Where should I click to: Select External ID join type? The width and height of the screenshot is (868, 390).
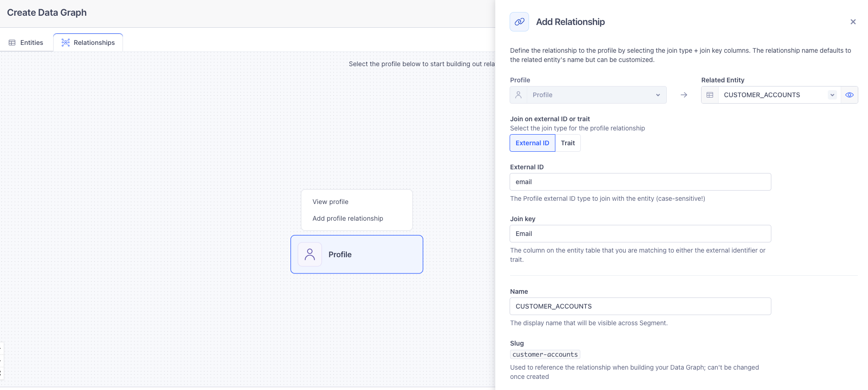532,143
